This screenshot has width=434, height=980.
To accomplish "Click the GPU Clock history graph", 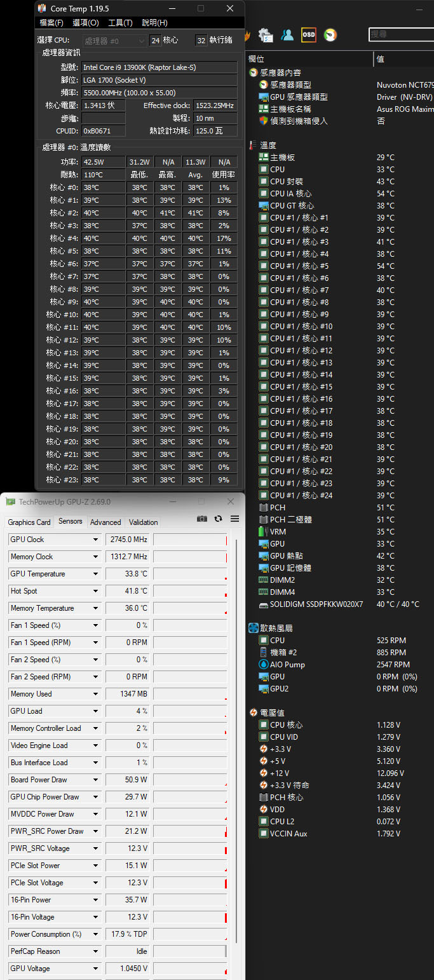I will click(x=190, y=540).
